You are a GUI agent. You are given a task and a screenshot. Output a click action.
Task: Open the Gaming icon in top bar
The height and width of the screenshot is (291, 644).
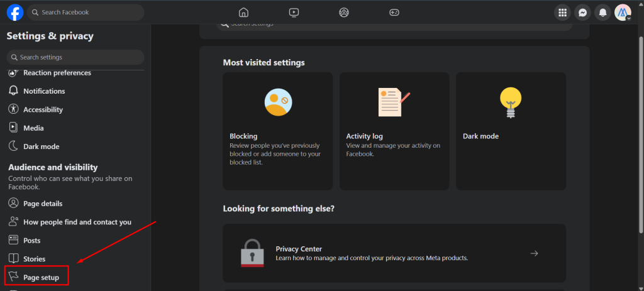(x=394, y=13)
